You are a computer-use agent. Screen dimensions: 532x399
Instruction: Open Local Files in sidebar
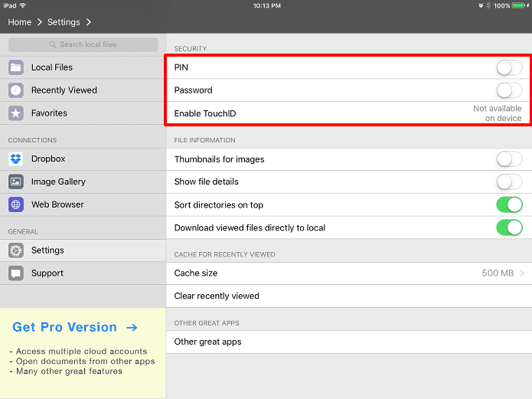(83, 67)
